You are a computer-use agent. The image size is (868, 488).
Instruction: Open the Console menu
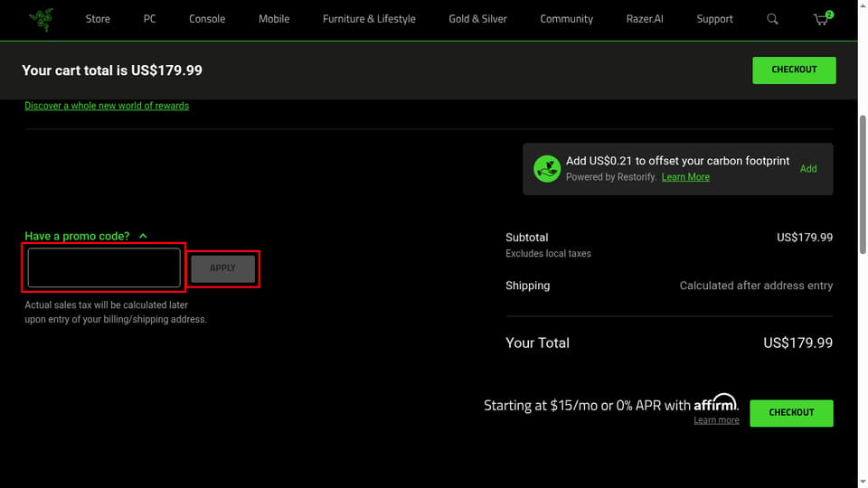point(207,19)
